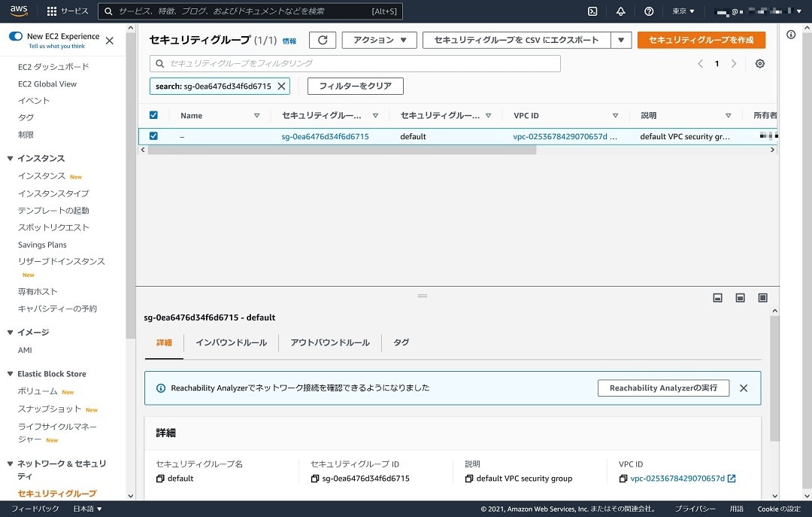
Task: Launch CloudShell from the top bar
Action: tap(592, 11)
